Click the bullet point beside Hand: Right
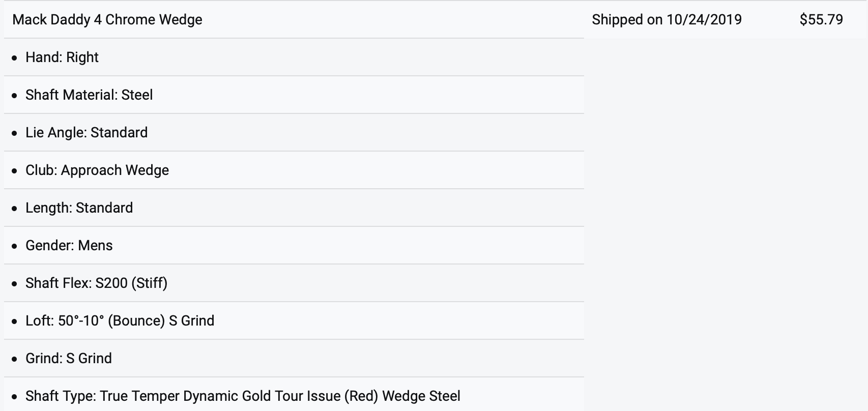The width and height of the screenshot is (868, 411). [x=15, y=58]
